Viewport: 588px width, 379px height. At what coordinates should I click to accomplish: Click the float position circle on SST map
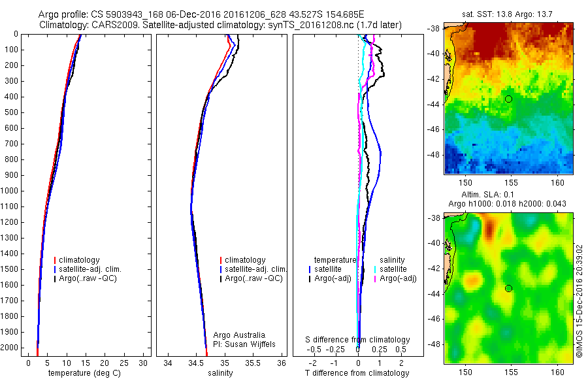pyautogui.click(x=508, y=99)
